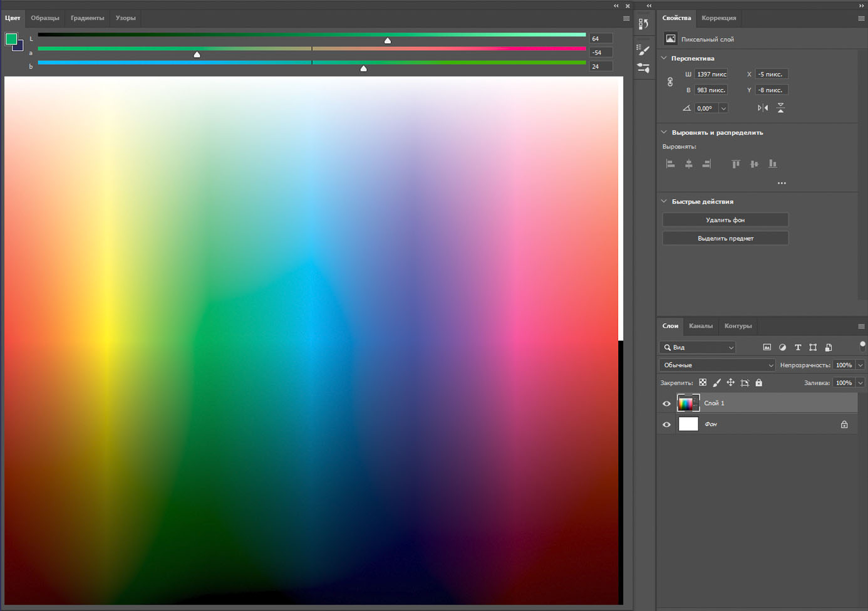The image size is (868, 611).
Task: Collapse the Быстрые действия section
Action: click(664, 201)
